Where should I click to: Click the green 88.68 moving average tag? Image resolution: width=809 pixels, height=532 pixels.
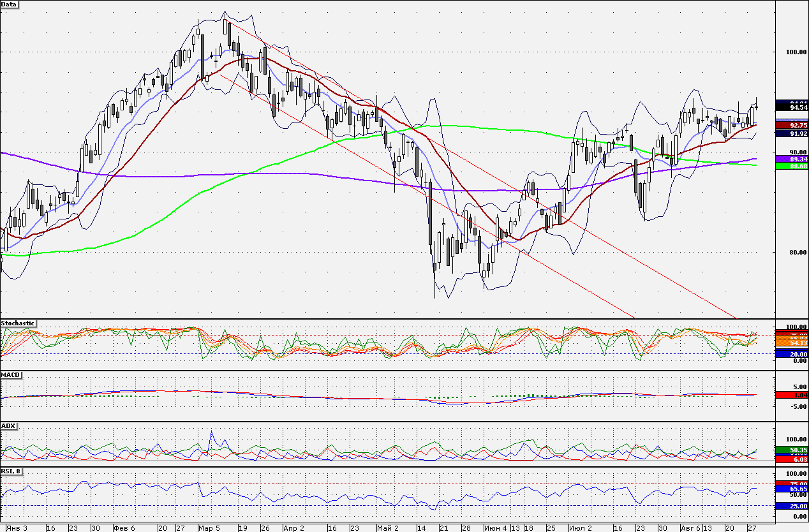[x=792, y=166]
